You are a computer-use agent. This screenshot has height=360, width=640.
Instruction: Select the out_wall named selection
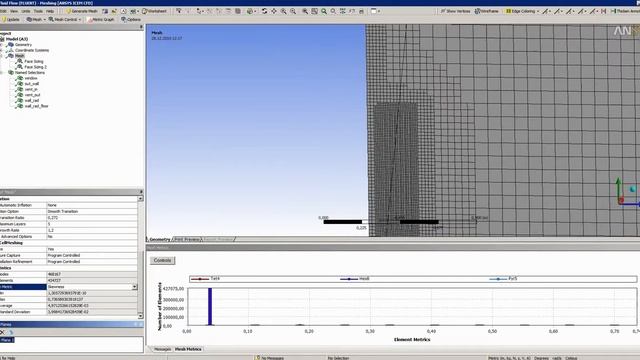(32, 84)
